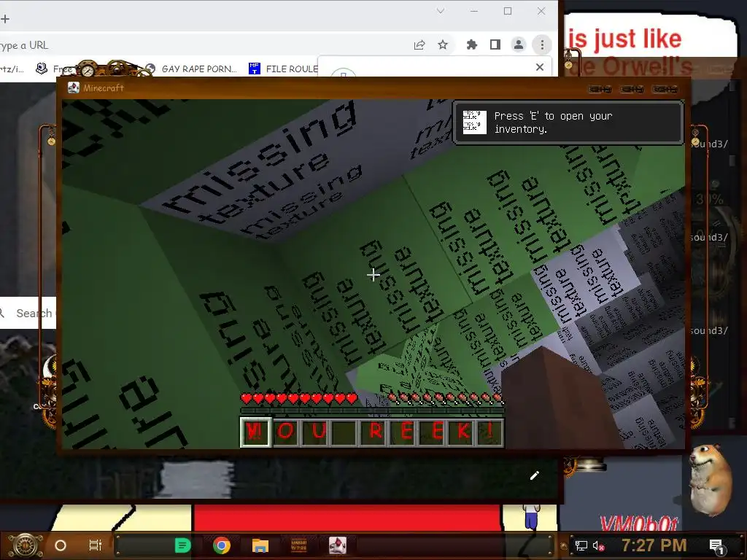This screenshot has height=560, width=747.
Task: Open File Explorer from taskbar
Action: (260, 545)
